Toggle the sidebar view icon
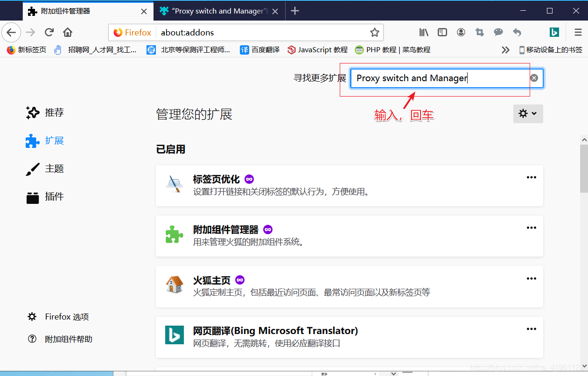This screenshot has width=588, height=376. point(442,32)
